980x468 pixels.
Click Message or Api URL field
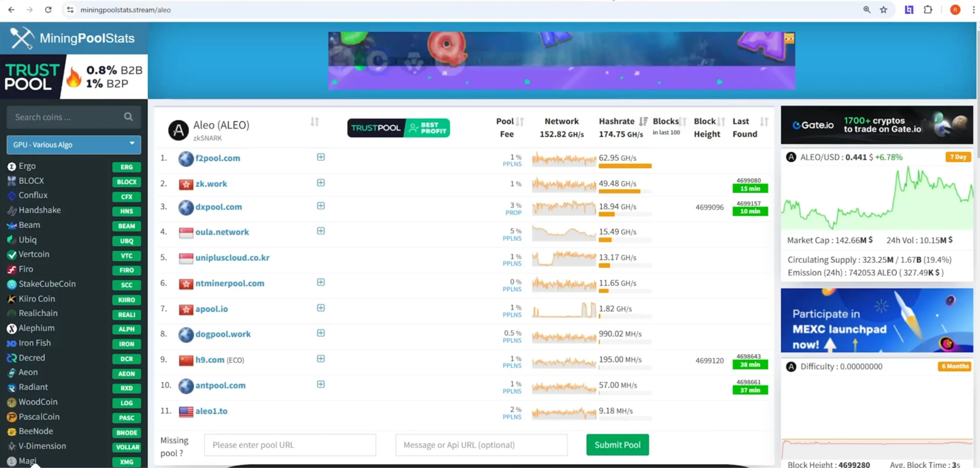point(481,445)
